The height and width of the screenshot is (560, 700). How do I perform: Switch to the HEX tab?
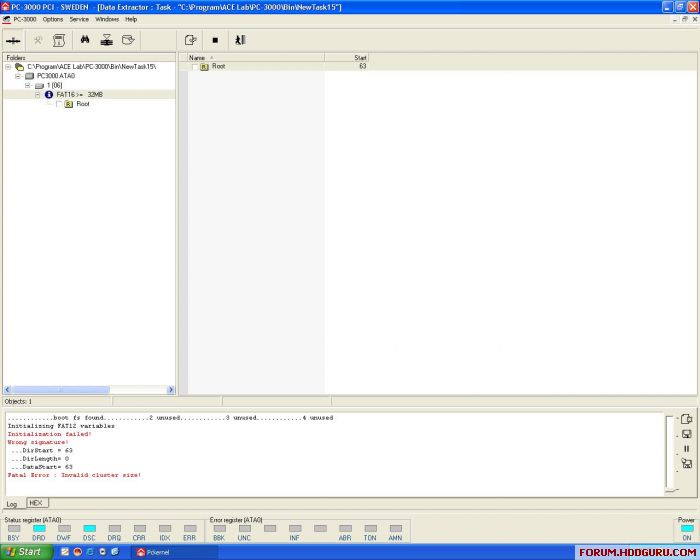tap(36, 503)
